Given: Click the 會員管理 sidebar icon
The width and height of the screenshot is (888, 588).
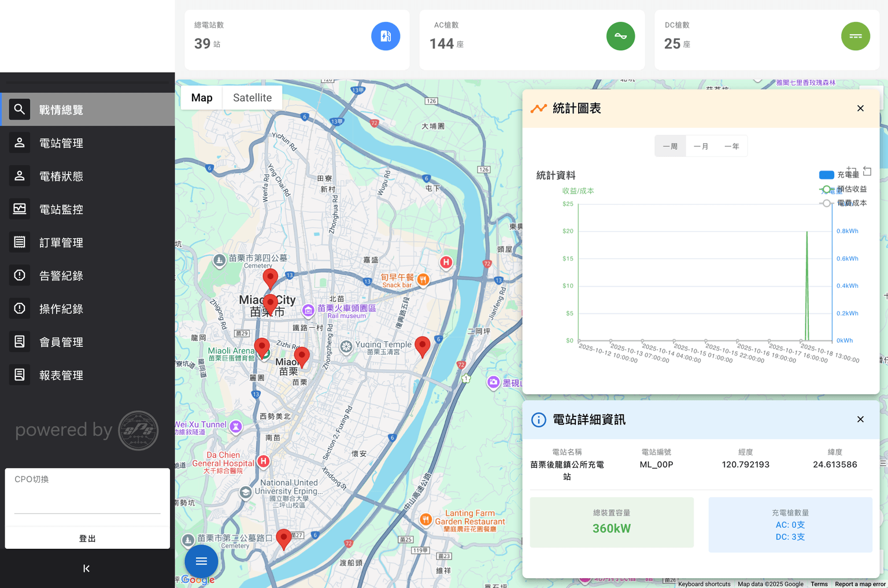Looking at the screenshot, I should (20, 342).
